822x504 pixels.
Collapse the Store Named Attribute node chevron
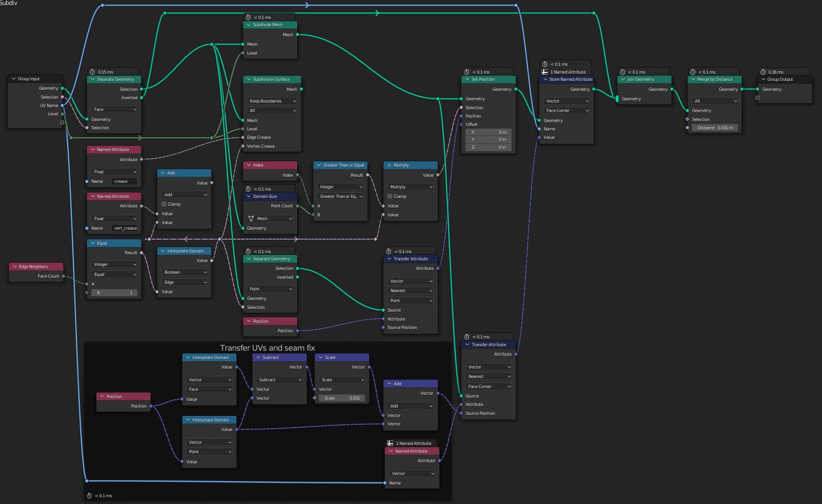pyautogui.click(x=545, y=79)
